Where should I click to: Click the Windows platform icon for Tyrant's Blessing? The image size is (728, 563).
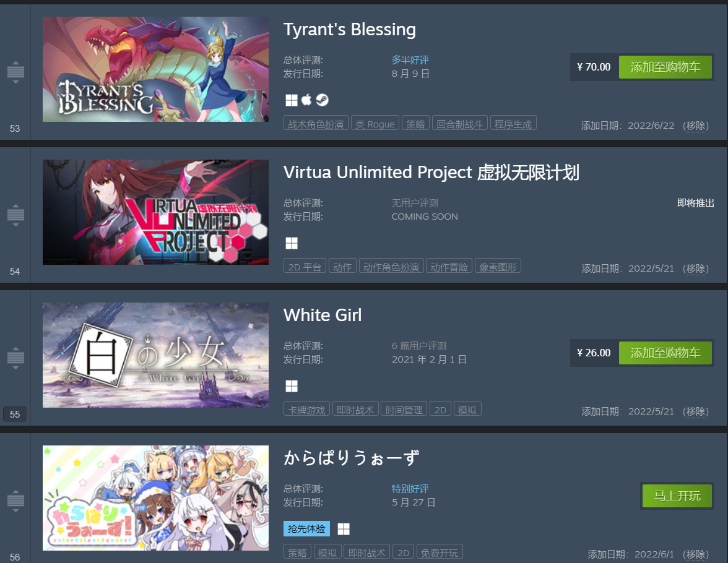pyautogui.click(x=292, y=100)
